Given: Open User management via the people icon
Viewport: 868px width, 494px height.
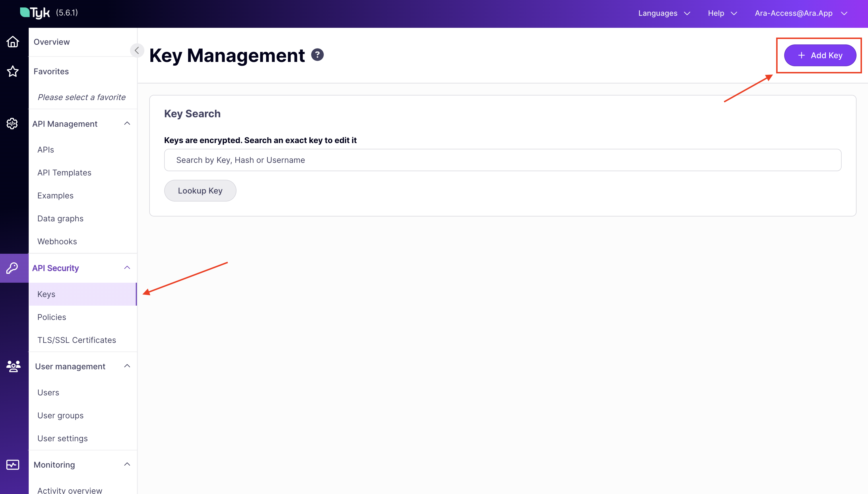Looking at the screenshot, I should tap(13, 366).
